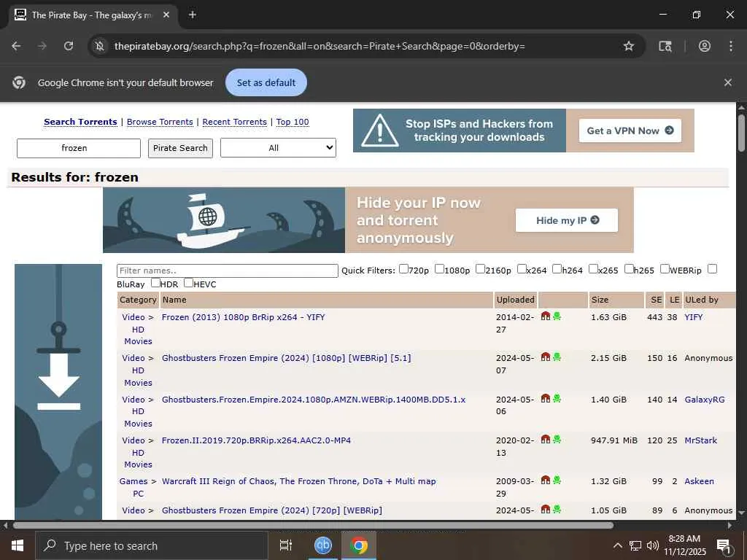747x560 pixels.
Task: Click the horizontal page scrollbar
Action: point(313,526)
